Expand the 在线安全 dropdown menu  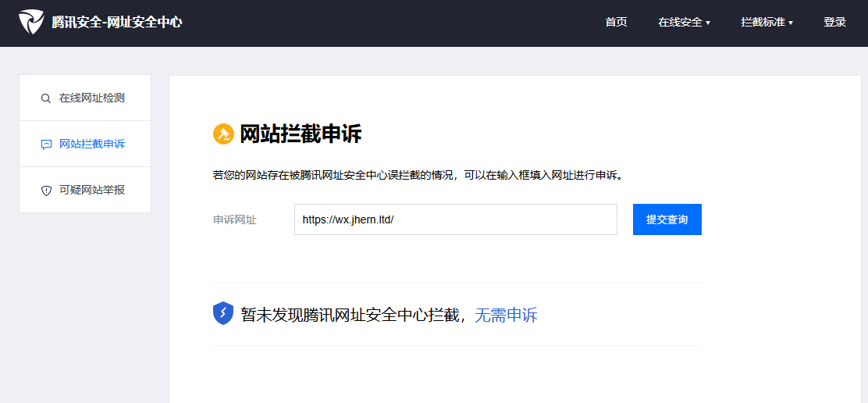(685, 22)
